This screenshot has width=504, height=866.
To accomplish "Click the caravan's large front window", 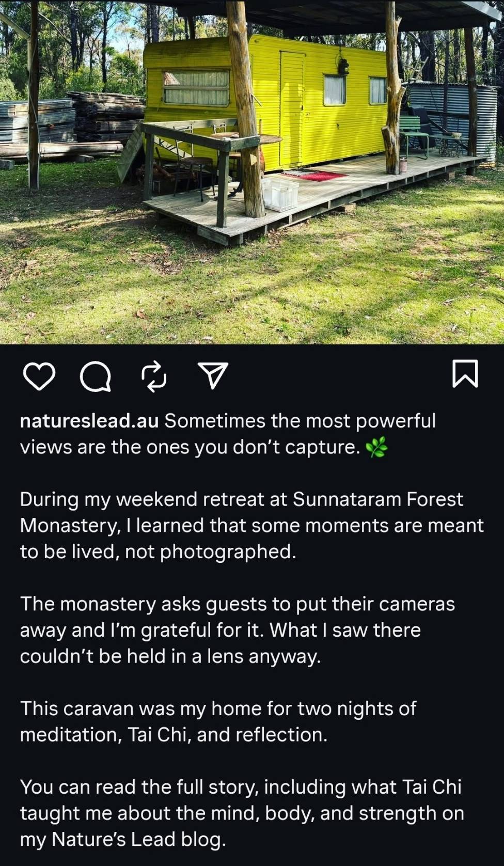I will pos(196,88).
